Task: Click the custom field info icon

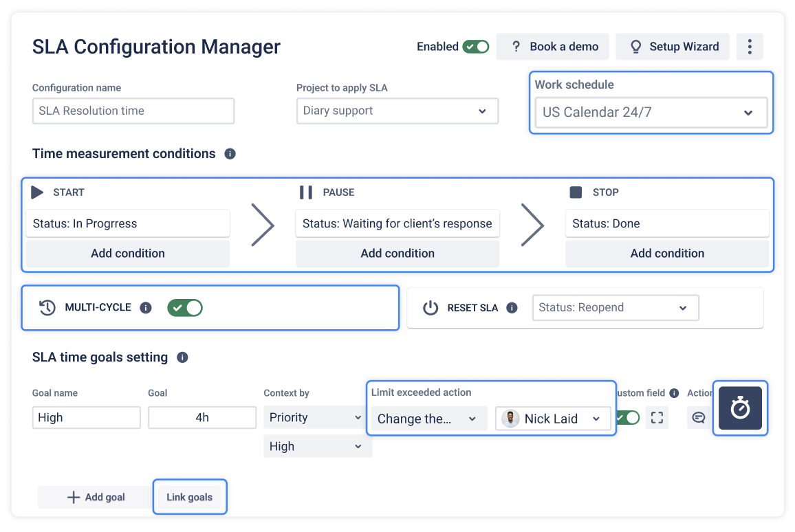Action: 674,393
